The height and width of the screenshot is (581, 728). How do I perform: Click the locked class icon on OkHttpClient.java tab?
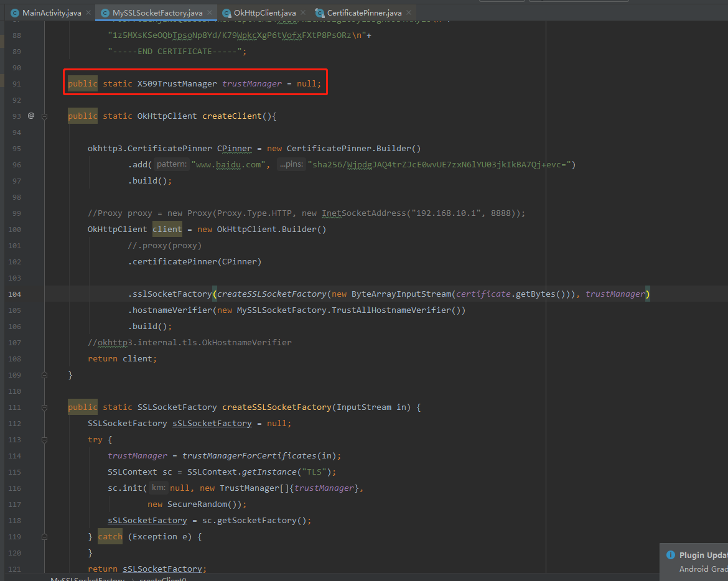[x=226, y=13]
